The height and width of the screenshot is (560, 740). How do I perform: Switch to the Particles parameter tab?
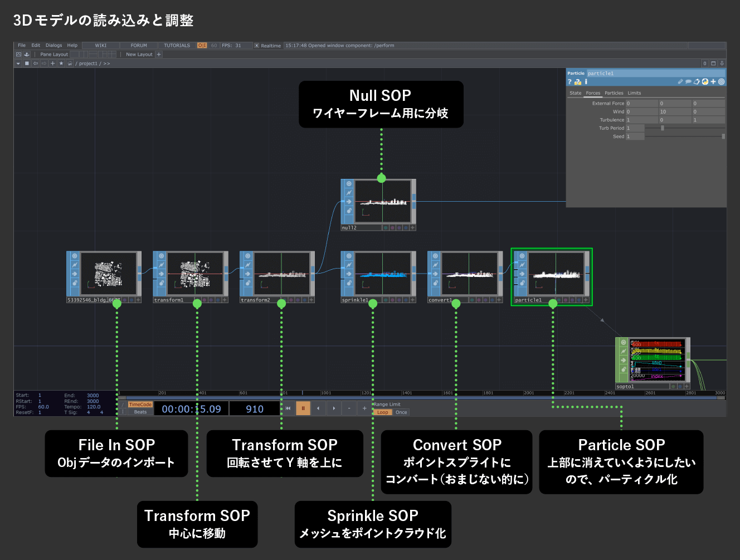[x=614, y=93]
